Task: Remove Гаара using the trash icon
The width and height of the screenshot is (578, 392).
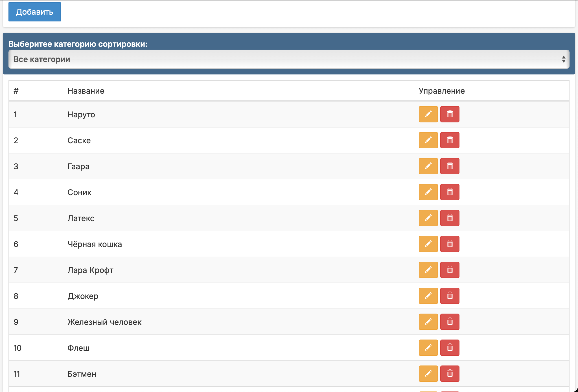Action: pos(450,166)
